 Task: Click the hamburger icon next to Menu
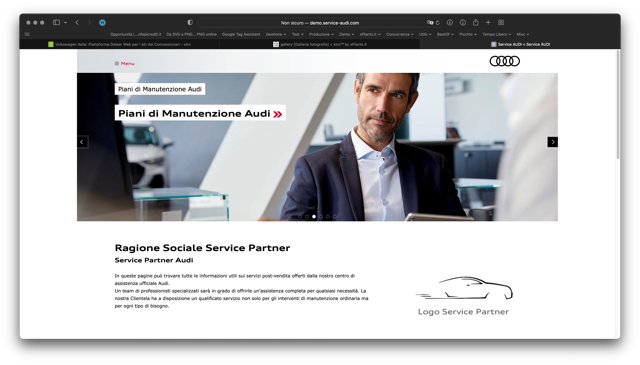(117, 63)
